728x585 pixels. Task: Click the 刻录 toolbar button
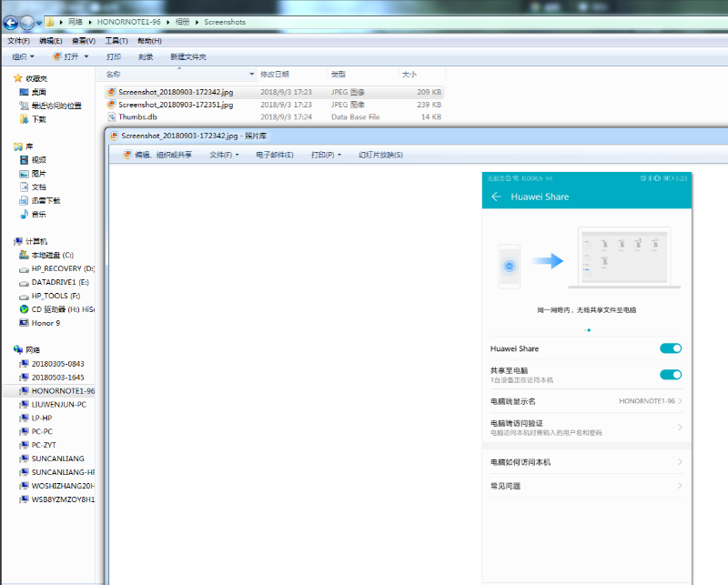click(146, 56)
